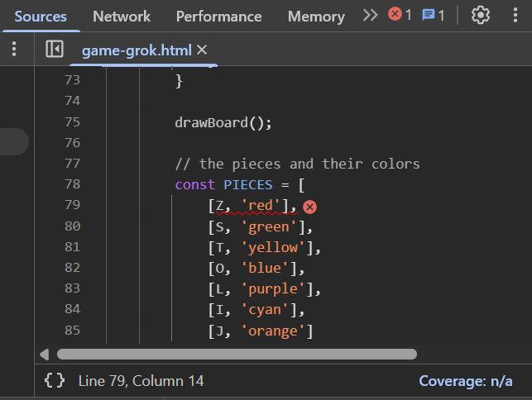Open the Memory tab
The image size is (532, 400).
coord(316,17)
